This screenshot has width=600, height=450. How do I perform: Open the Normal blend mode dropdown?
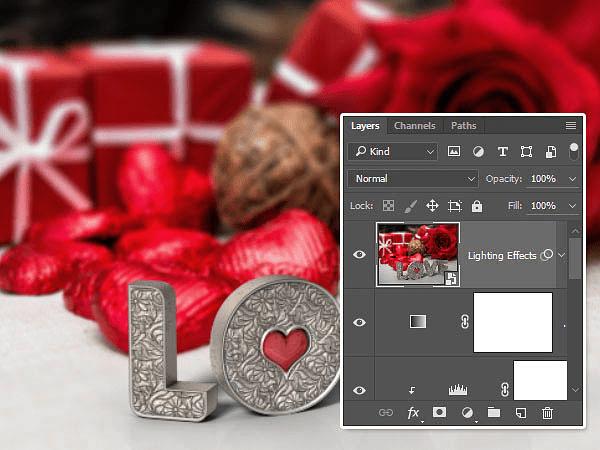(413, 179)
